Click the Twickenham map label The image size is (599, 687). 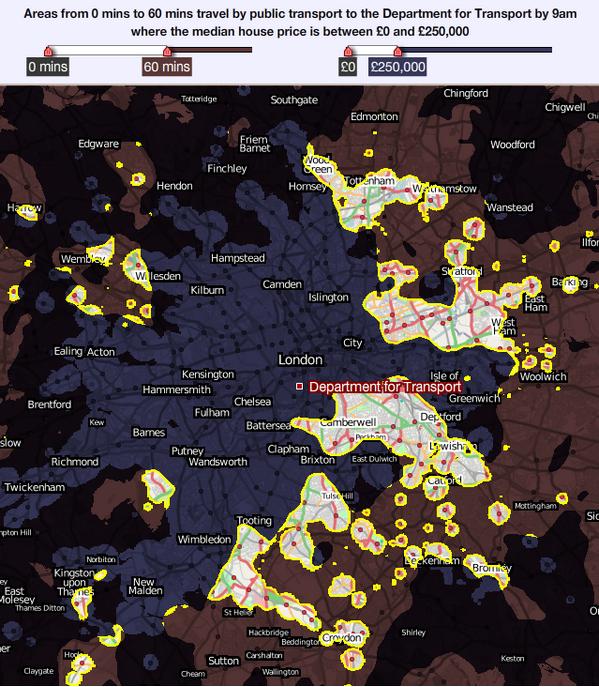tap(35, 487)
